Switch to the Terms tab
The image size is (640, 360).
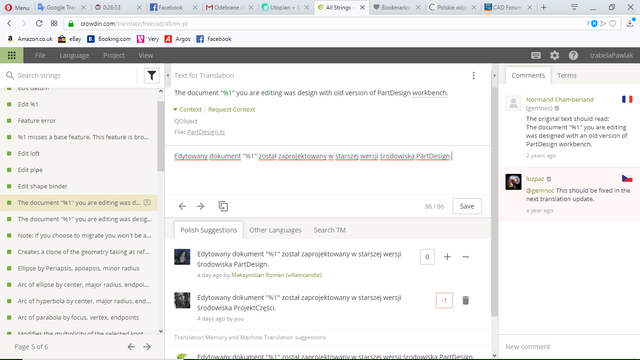tap(567, 76)
